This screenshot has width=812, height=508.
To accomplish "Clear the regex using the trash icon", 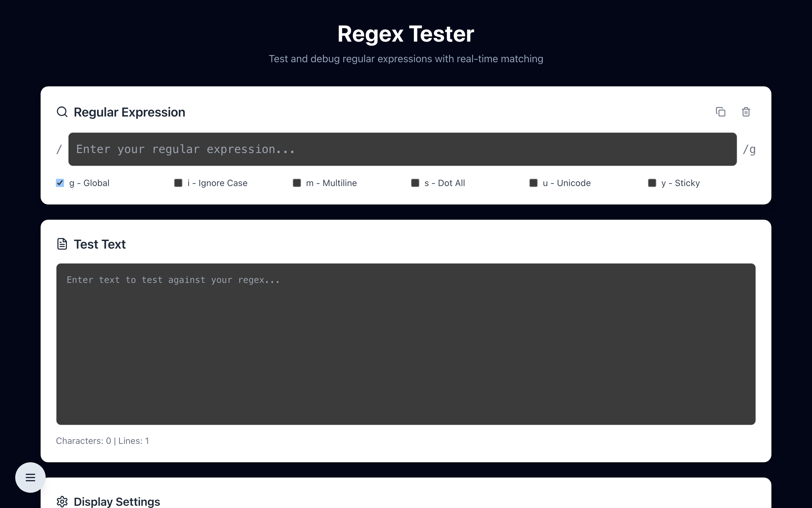I will click(x=746, y=112).
